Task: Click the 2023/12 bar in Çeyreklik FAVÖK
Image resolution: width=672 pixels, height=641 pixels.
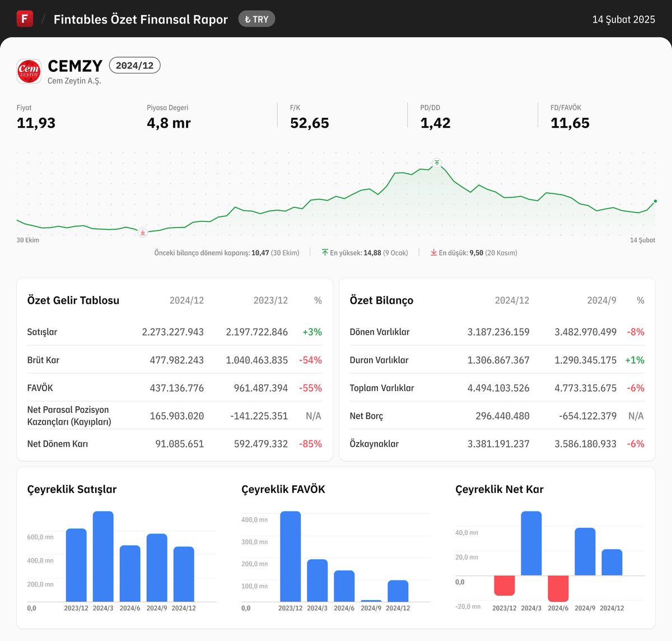Action: click(291, 556)
